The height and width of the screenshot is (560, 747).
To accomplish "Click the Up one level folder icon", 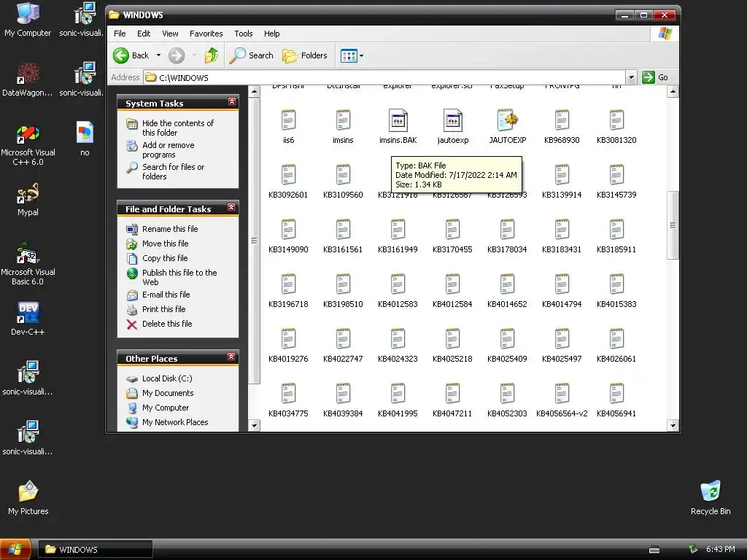I will [x=212, y=55].
